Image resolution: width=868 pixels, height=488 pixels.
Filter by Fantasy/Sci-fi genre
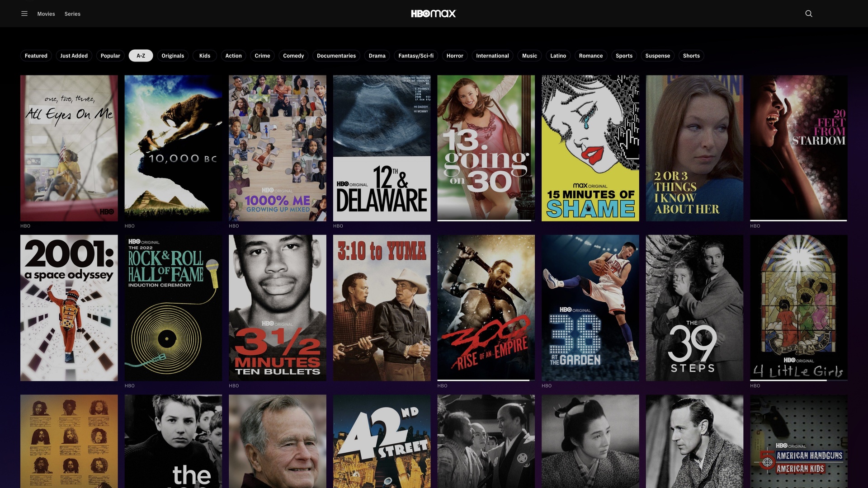click(416, 56)
